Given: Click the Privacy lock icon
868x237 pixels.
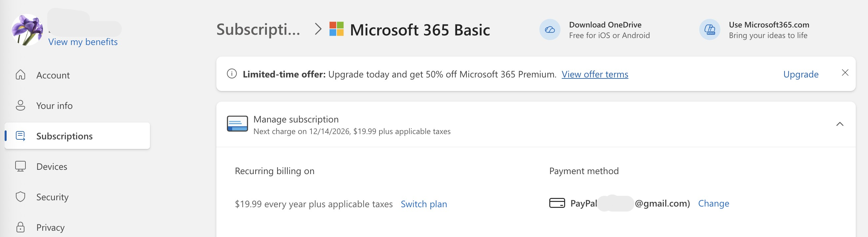Looking at the screenshot, I should point(20,227).
